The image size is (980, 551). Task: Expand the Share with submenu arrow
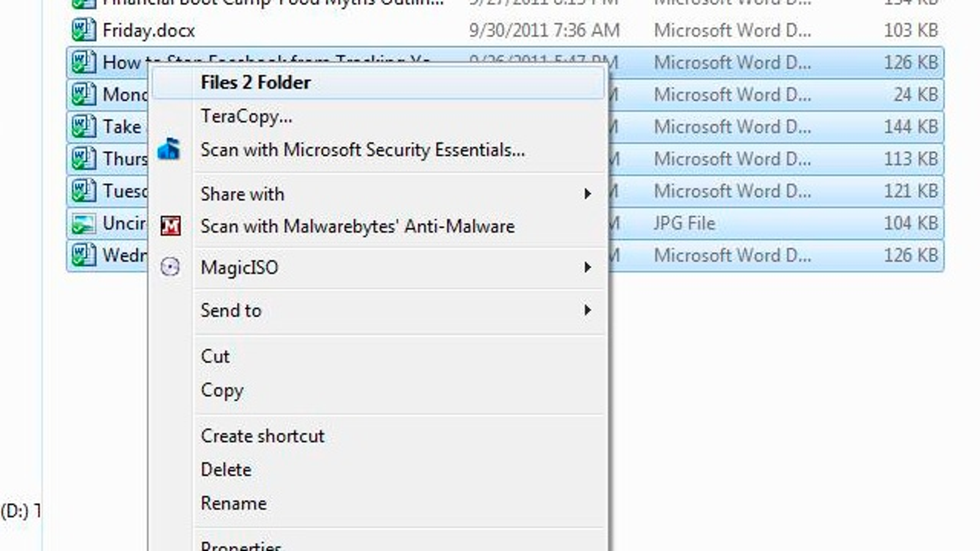pyautogui.click(x=587, y=194)
